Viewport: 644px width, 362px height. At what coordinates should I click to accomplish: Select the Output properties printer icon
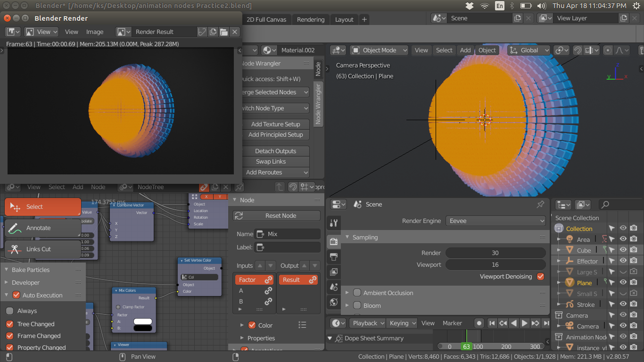pos(334,257)
